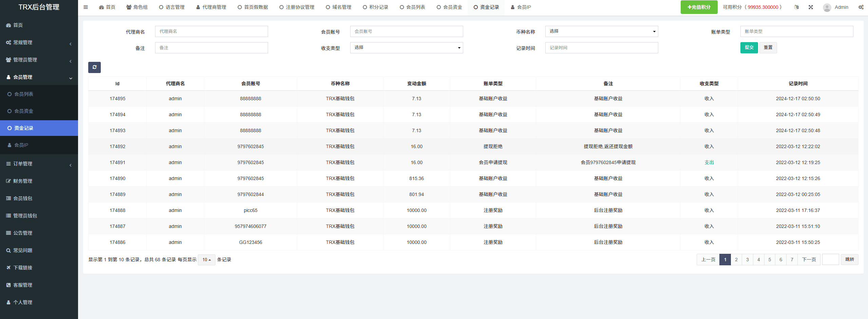This screenshot has width=868, height=319.
Task: Click the page jump number box
Action: (x=831, y=260)
